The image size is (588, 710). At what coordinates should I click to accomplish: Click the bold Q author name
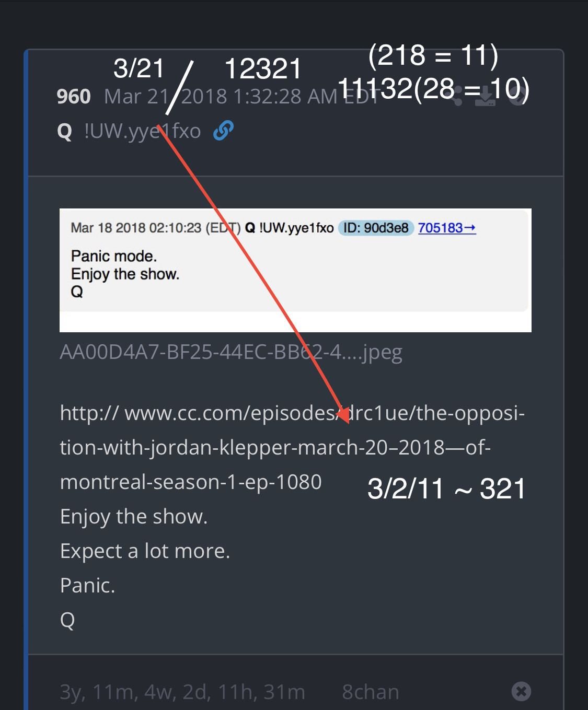pos(64,131)
